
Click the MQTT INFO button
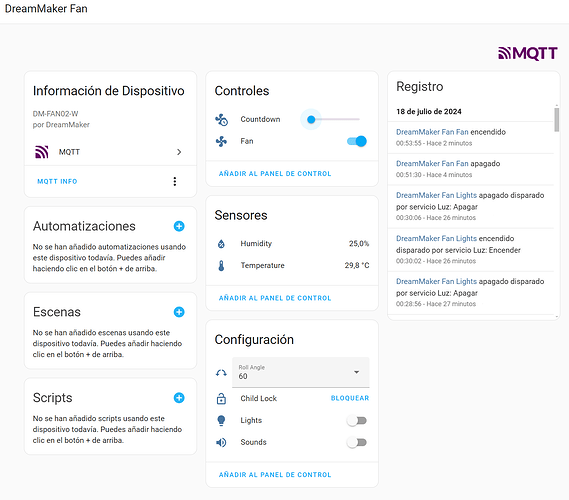[x=57, y=181]
